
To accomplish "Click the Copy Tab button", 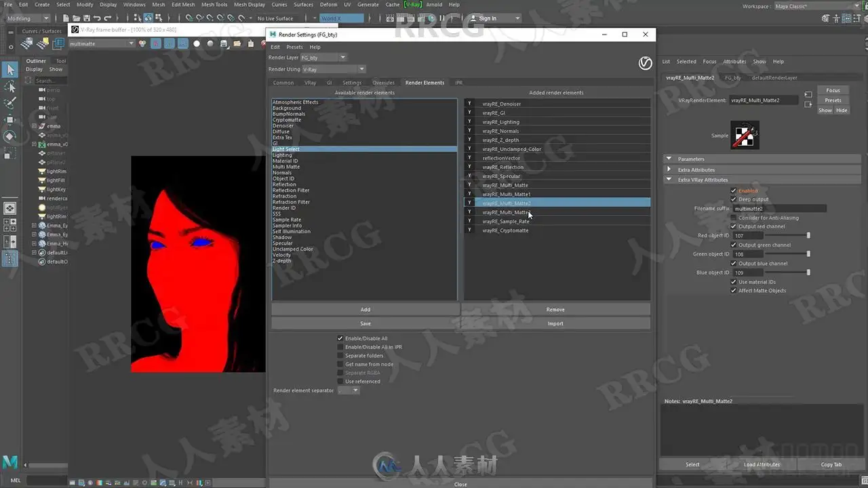I will point(831,464).
